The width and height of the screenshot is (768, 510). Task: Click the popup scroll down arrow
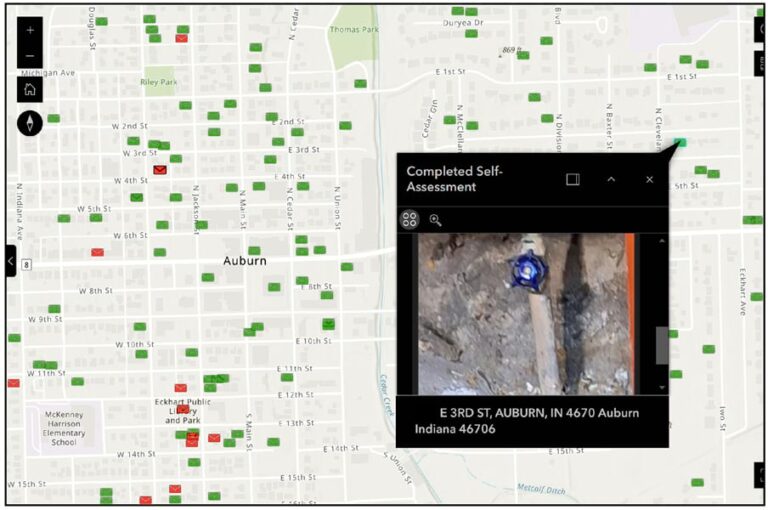[662, 388]
